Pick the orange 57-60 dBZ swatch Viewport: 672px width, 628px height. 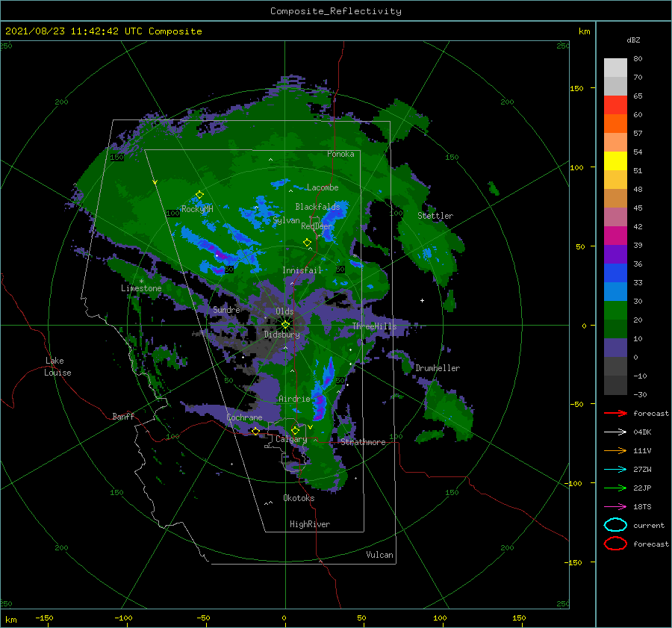(x=615, y=124)
